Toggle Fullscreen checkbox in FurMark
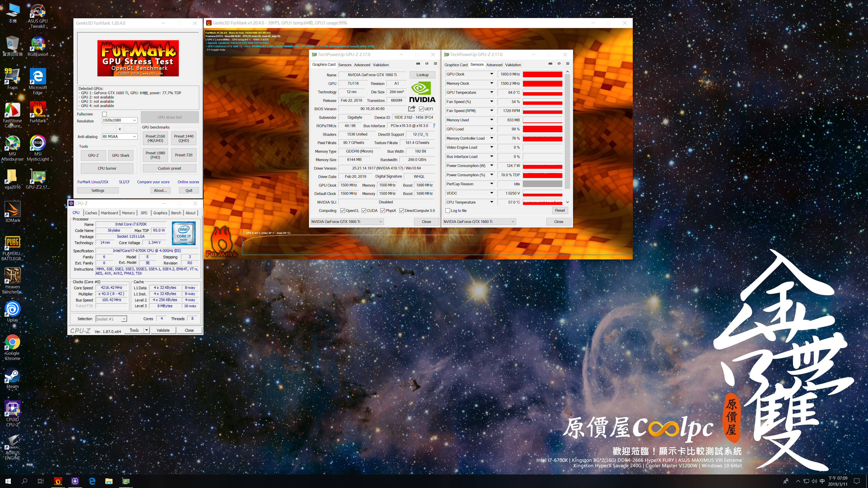This screenshot has height=488, width=868. (x=104, y=114)
